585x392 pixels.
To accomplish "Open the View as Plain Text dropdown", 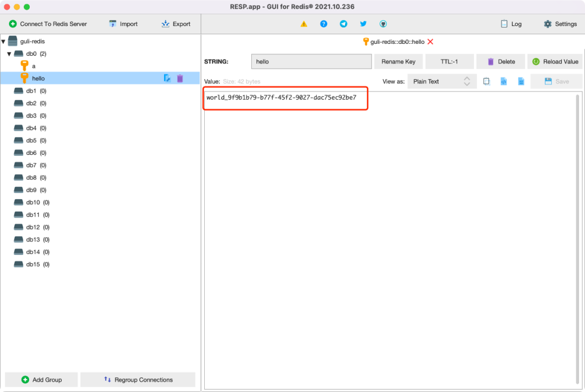I will pyautogui.click(x=441, y=81).
